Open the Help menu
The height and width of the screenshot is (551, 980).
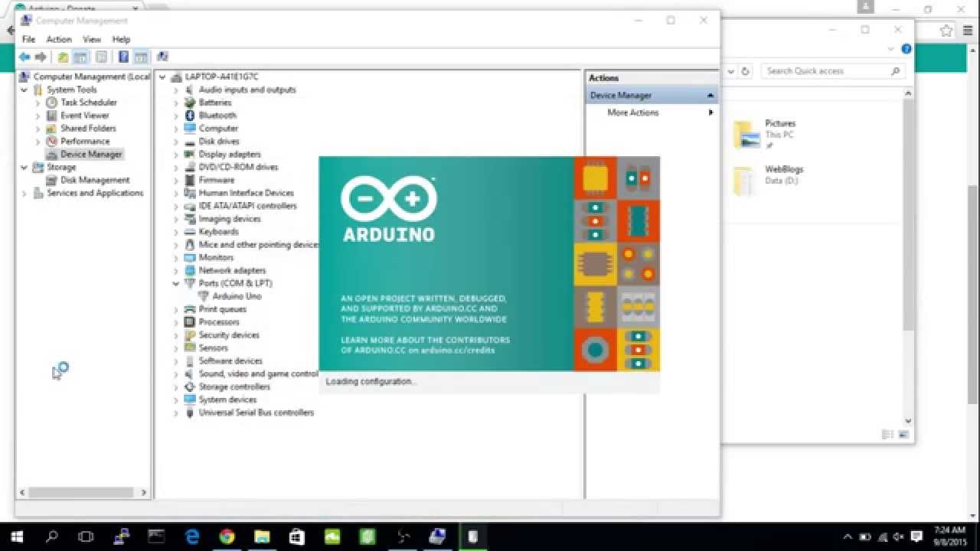tap(121, 39)
